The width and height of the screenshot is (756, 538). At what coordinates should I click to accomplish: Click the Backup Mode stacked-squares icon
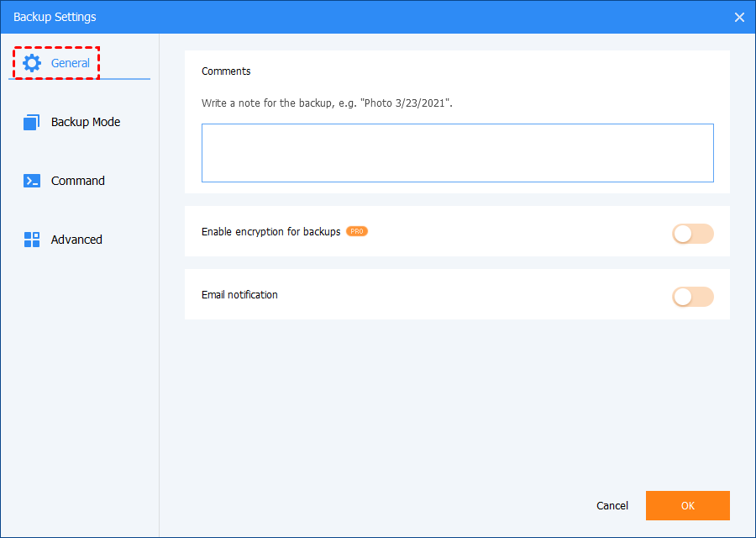pyautogui.click(x=32, y=122)
